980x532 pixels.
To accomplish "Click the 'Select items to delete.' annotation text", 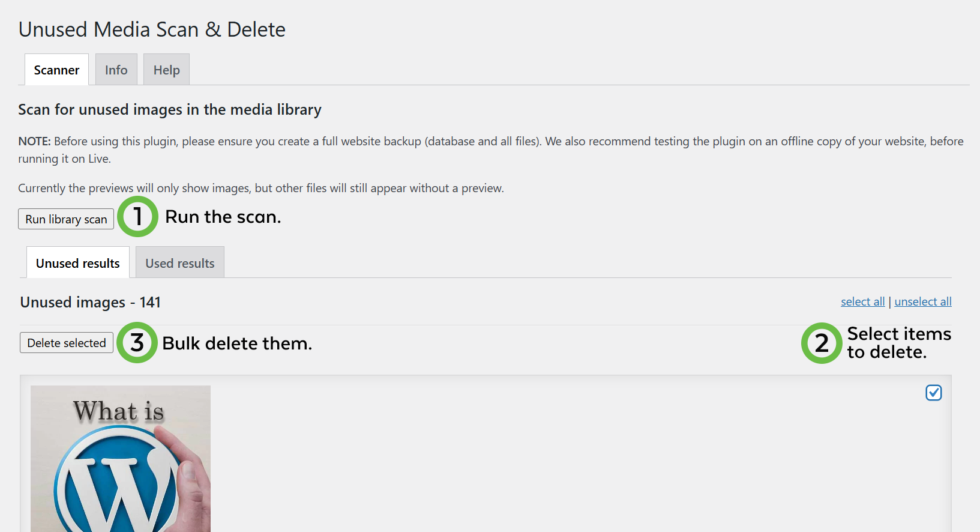I will click(x=898, y=343).
